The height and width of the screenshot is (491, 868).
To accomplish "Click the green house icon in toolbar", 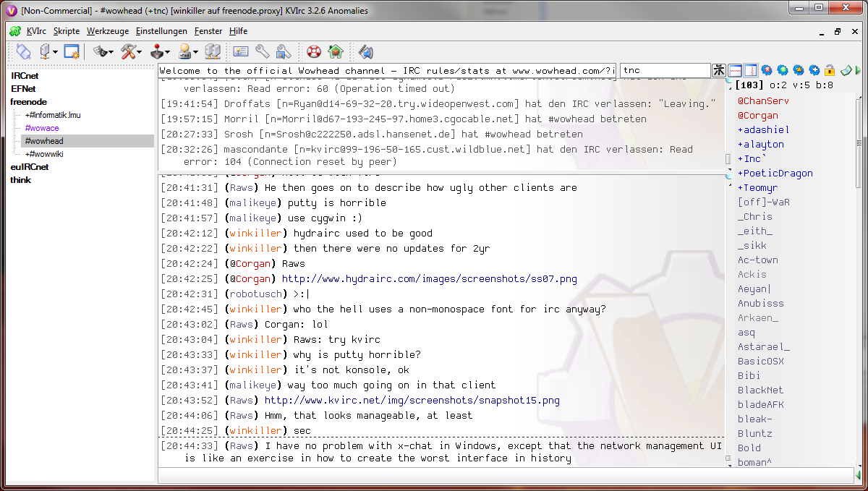I will pyautogui.click(x=335, y=51).
